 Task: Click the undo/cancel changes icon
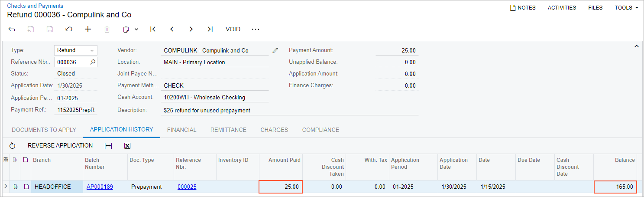(69, 29)
